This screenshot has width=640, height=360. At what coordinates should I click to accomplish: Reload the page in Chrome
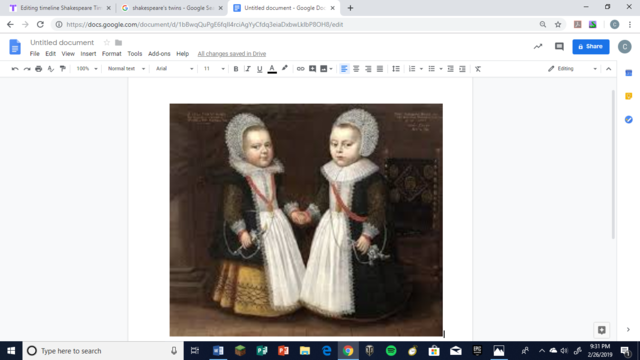tap(40, 24)
